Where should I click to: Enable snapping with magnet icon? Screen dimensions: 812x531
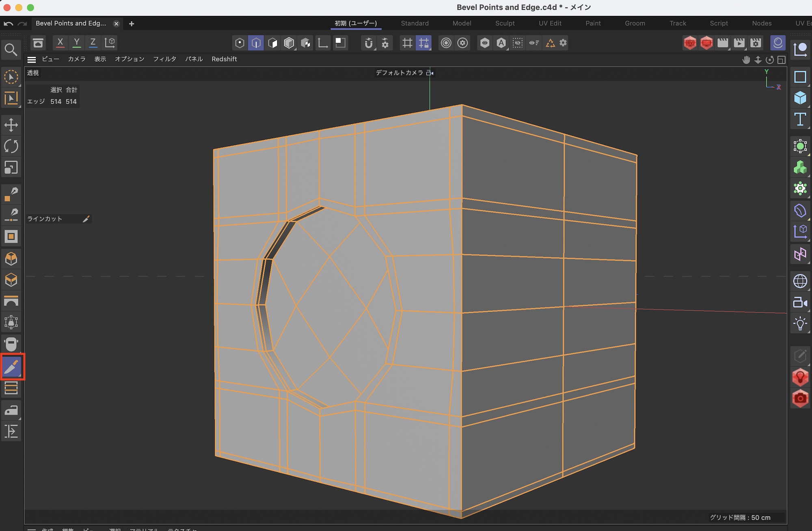(x=368, y=43)
